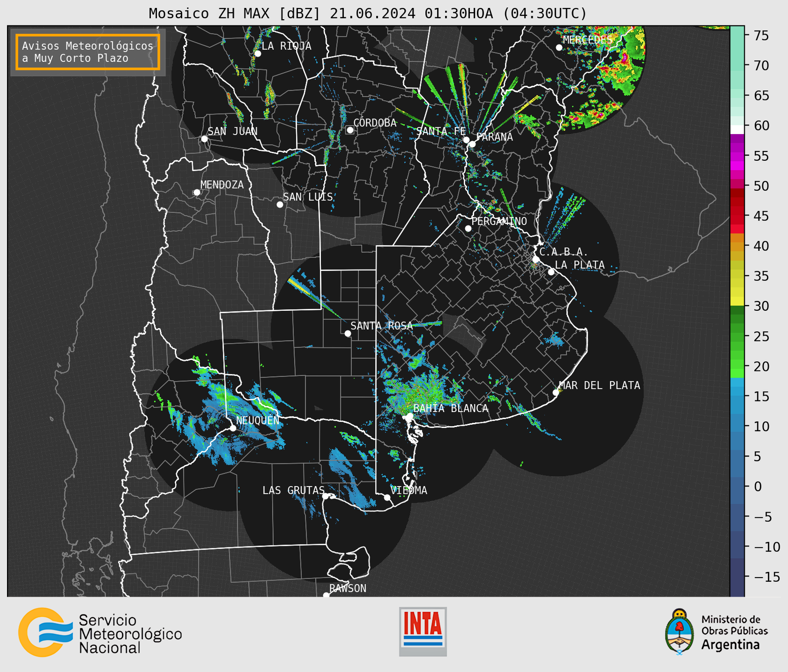This screenshot has height=672, width=788.
Task: Click the MAR DEL PLATA label text
Action: pyautogui.click(x=599, y=386)
